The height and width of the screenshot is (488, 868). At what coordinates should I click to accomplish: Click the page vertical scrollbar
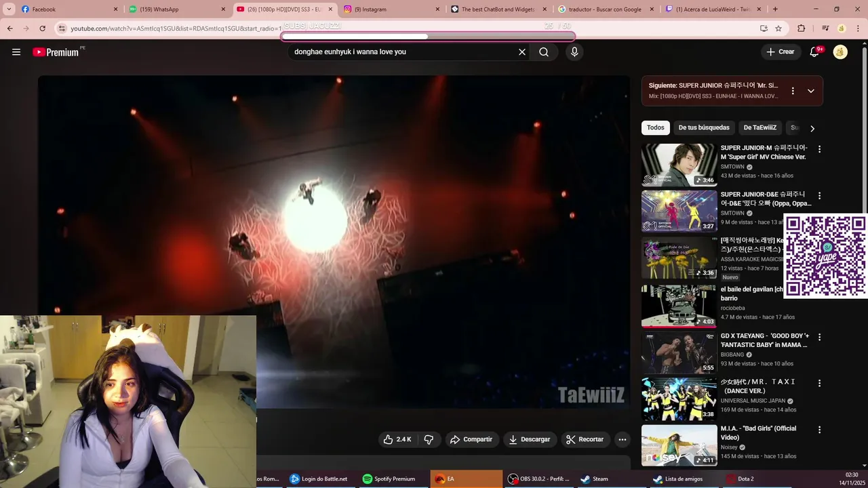tap(864, 254)
